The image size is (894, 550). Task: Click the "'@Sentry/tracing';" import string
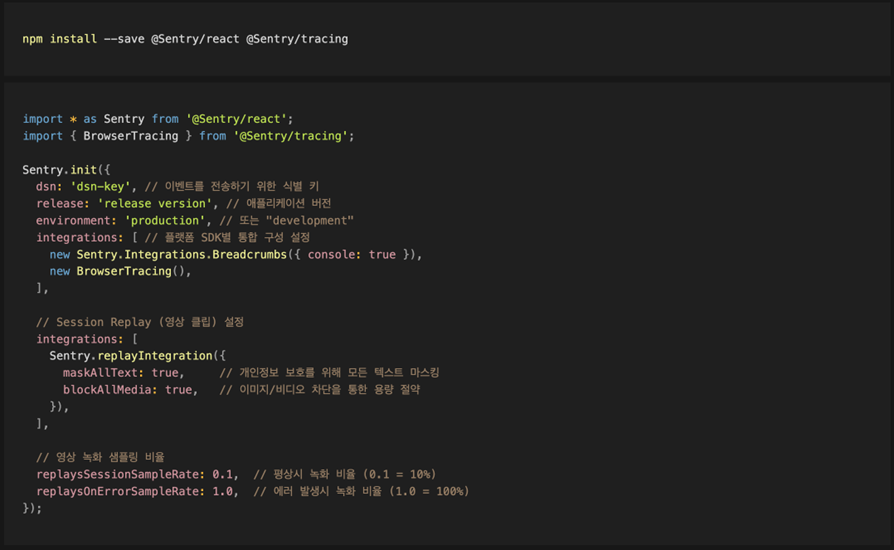[294, 136]
